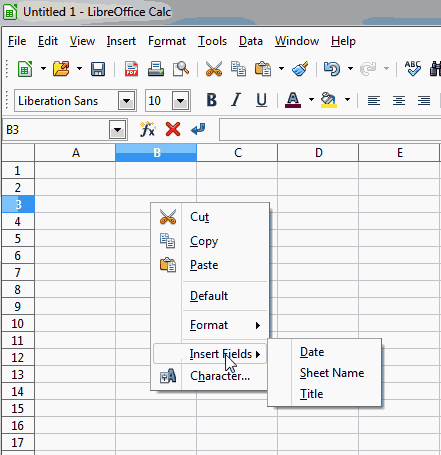Image resolution: width=441 pixels, height=455 pixels.
Task: Select row 7 header
Action: tap(18, 273)
